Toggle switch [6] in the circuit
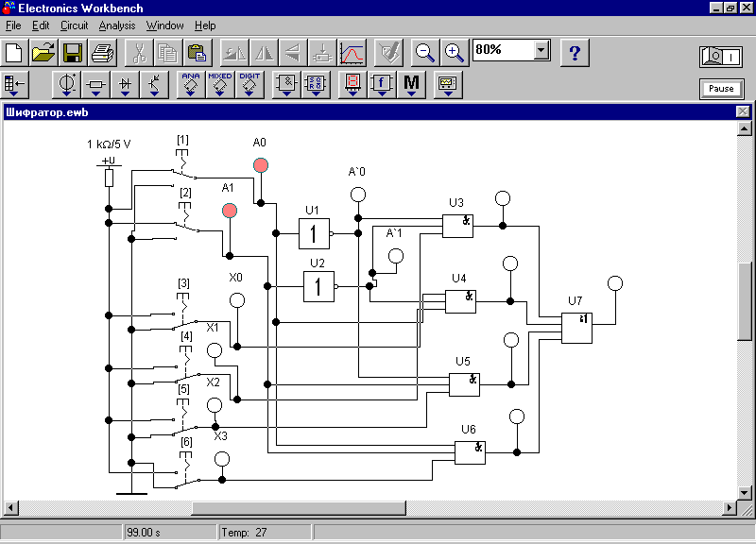 click(x=187, y=471)
